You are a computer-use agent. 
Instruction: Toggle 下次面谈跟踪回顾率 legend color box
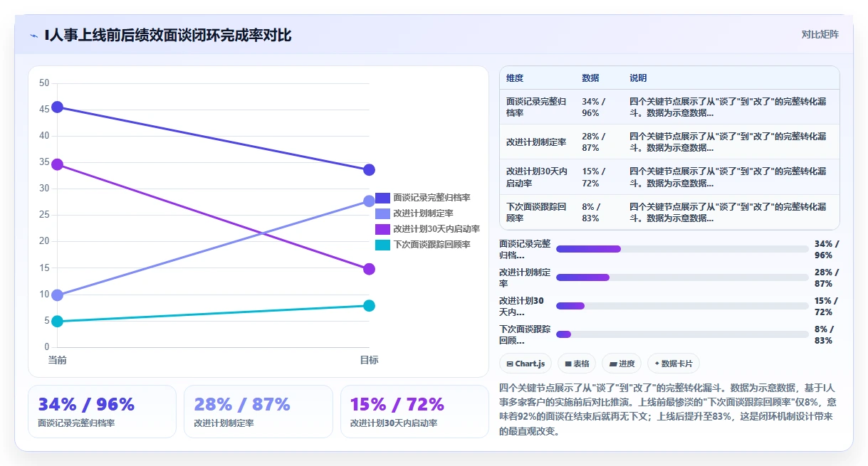pos(382,245)
